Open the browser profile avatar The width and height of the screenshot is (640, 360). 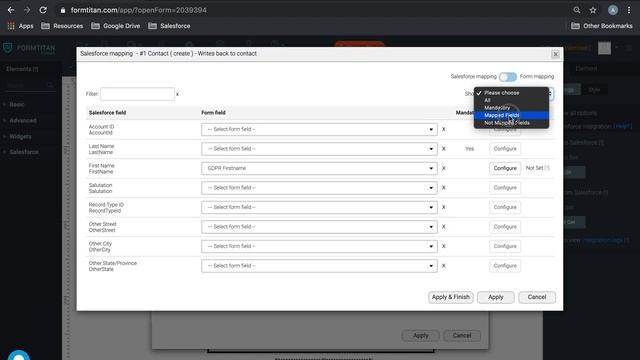click(x=613, y=10)
